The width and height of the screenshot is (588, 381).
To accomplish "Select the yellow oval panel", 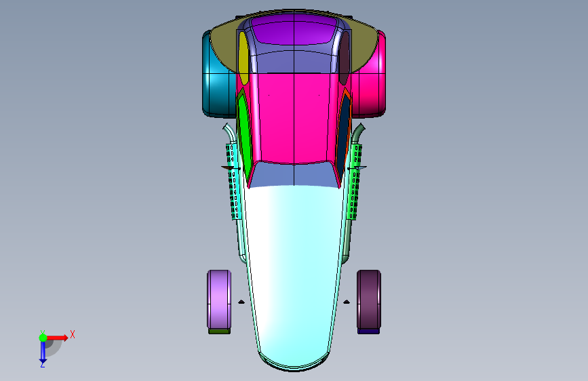I will (243, 58).
